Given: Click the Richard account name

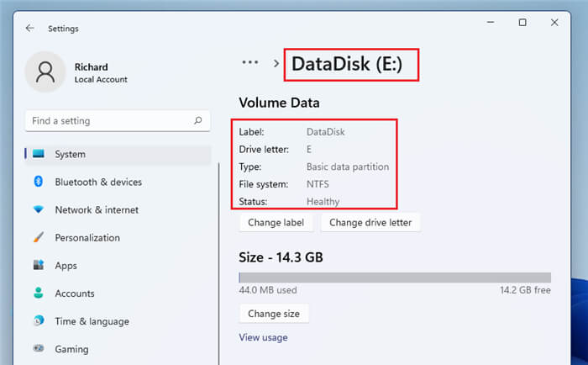Looking at the screenshot, I should click(91, 66).
